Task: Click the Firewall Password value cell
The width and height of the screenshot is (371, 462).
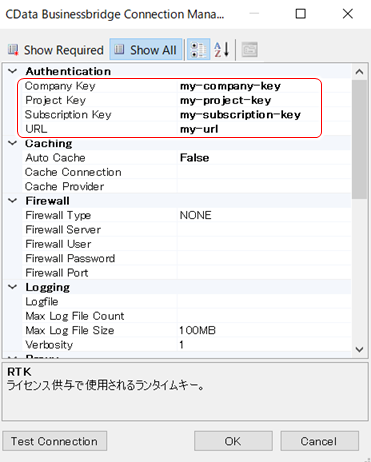Action: (x=264, y=258)
